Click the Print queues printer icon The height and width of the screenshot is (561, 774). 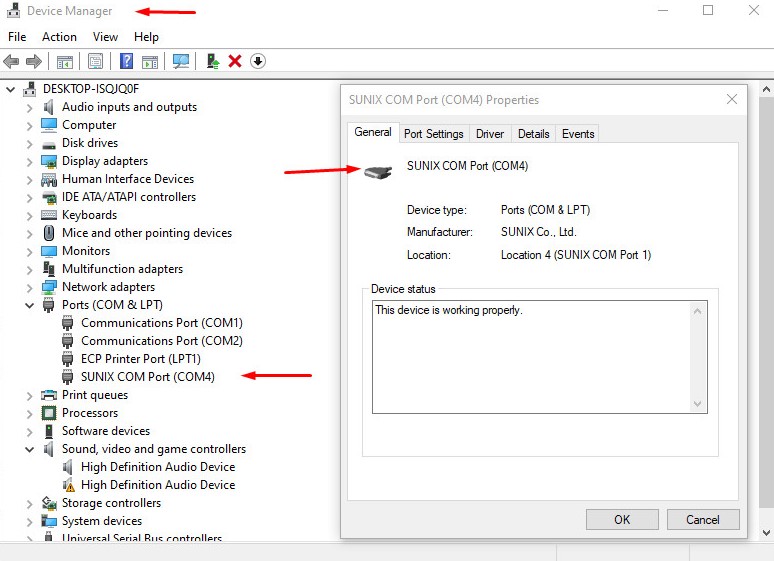(x=49, y=395)
